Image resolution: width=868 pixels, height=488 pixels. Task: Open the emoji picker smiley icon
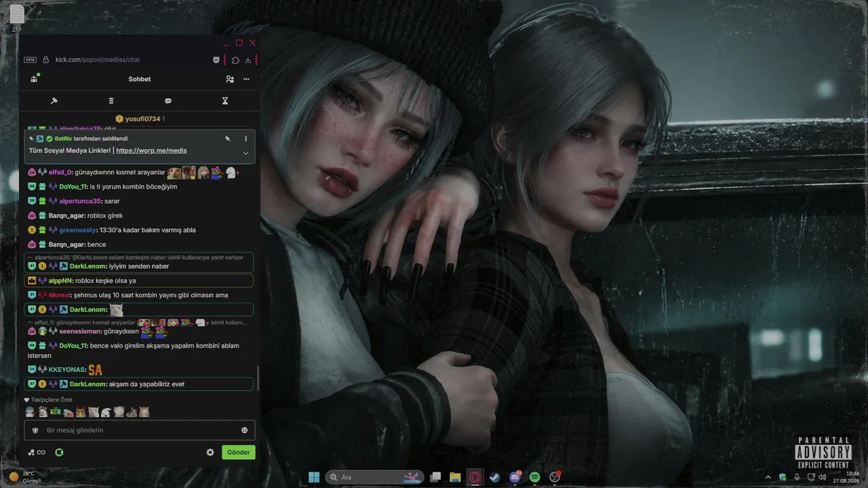245,430
